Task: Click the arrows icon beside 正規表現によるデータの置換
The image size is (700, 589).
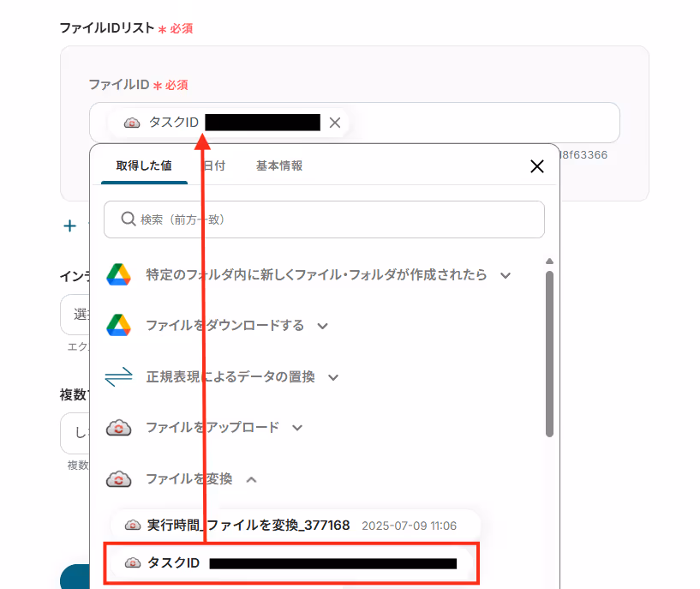Action: point(118,377)
